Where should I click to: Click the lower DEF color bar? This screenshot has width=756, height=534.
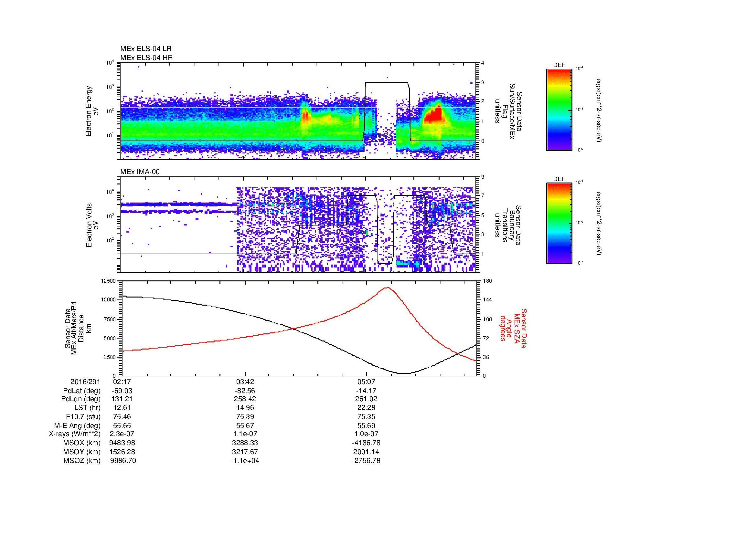click(559, 224)
